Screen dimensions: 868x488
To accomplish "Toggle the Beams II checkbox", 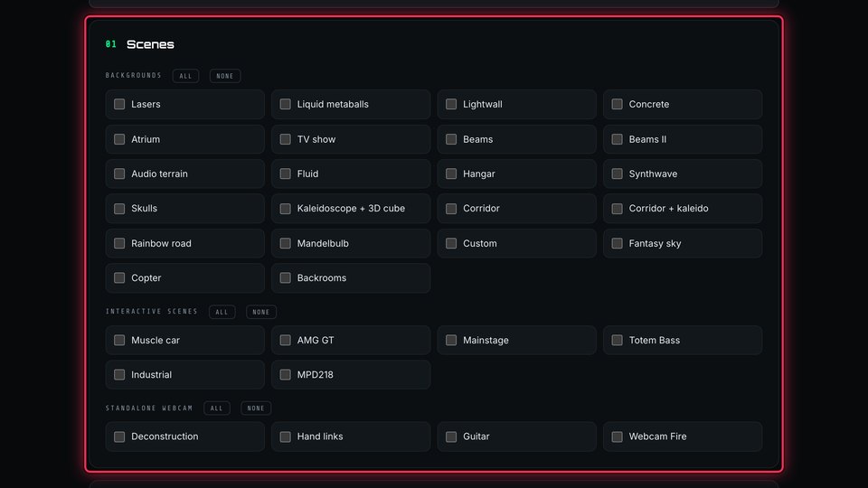I will coord(617,139).
